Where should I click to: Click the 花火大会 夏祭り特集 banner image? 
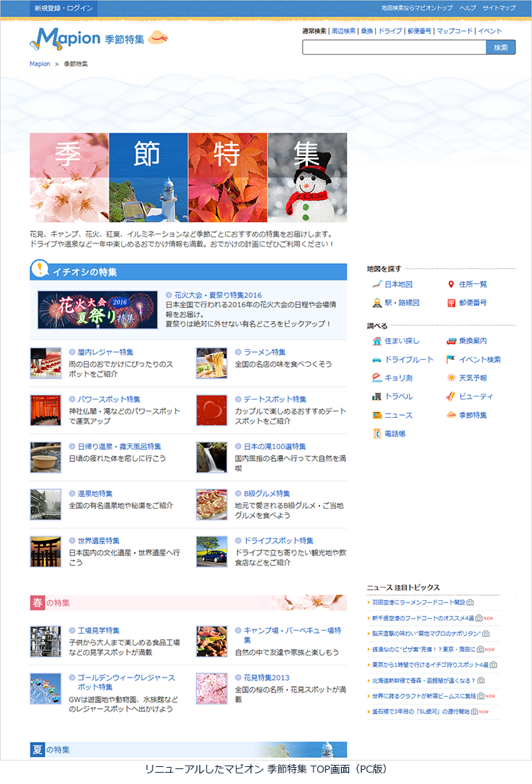pos(97,310)
